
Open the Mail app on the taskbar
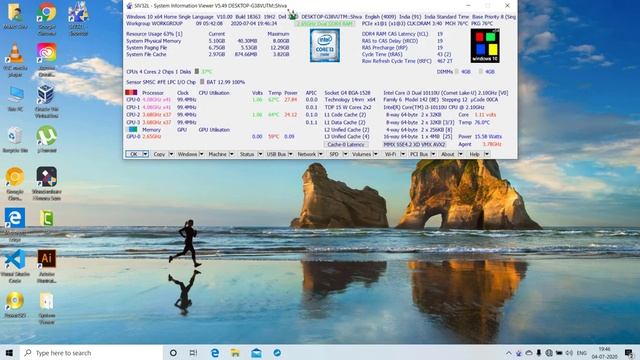pyautogui.click(x=256, y=353)
